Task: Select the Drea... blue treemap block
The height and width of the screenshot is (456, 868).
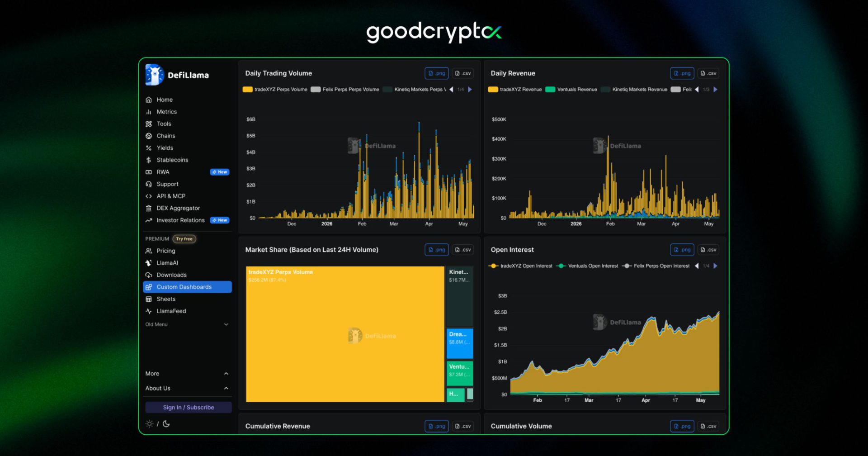Action: [460, 344]
